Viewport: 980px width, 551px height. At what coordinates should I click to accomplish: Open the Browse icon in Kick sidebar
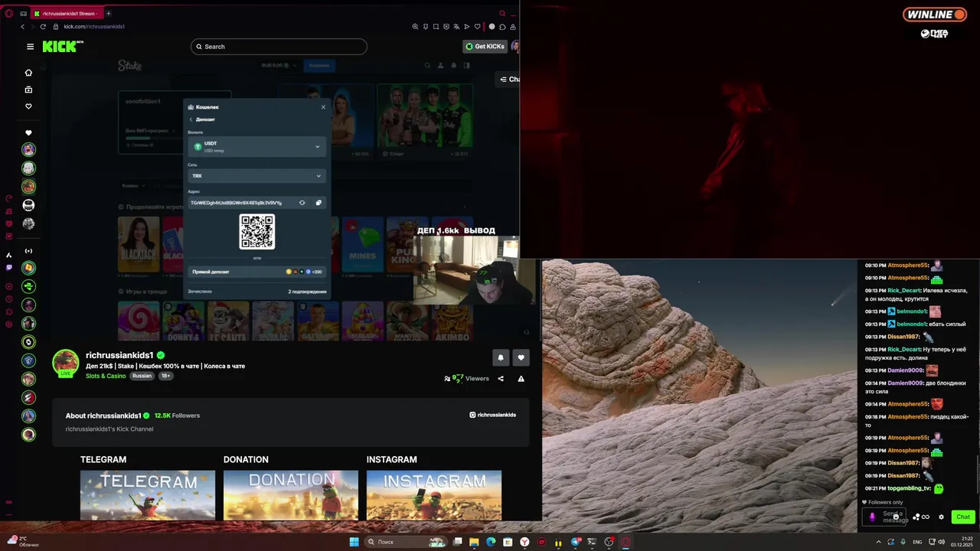tap(28, 90)
